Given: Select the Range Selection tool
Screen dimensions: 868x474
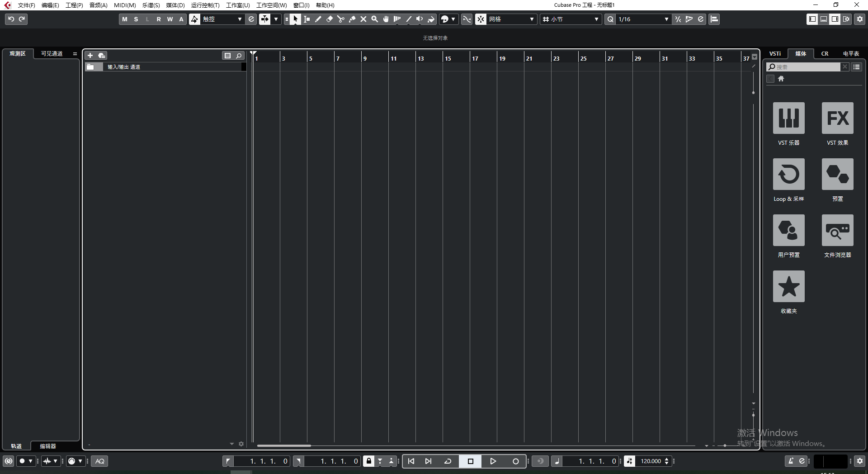Looking at the screenshot, I should [x=307, y=19].
